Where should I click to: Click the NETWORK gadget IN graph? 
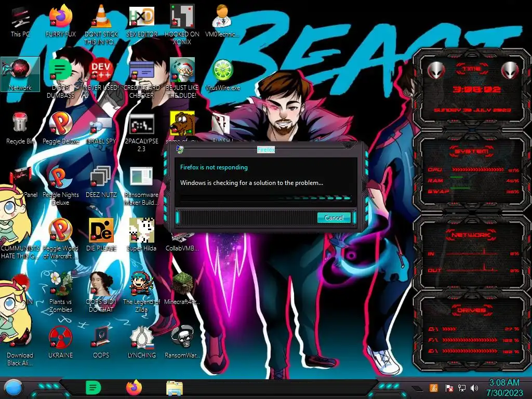[472, 253]
